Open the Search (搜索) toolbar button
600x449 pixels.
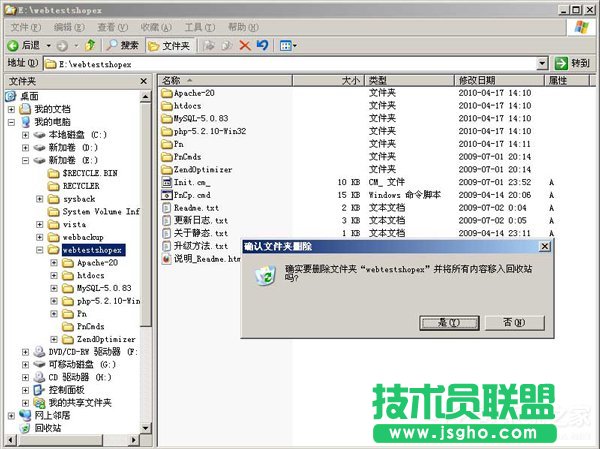pos(122,46)
